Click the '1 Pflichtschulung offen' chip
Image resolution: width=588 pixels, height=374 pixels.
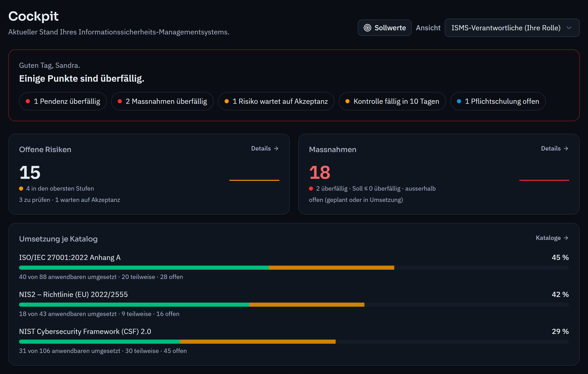point(498,101)
